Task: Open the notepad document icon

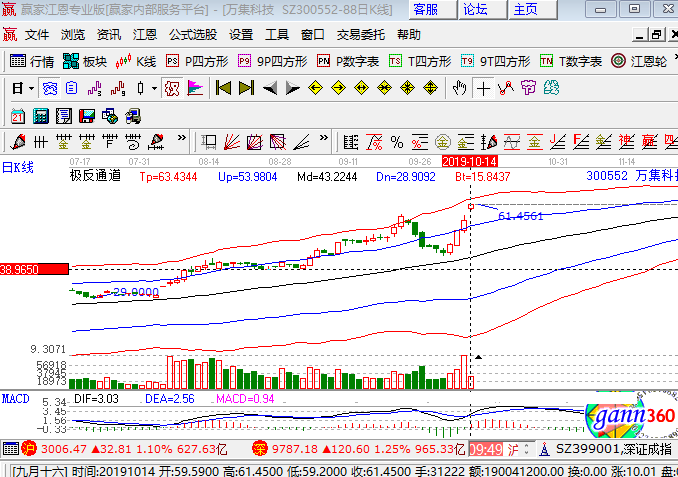Action: (x=64, y=116)
